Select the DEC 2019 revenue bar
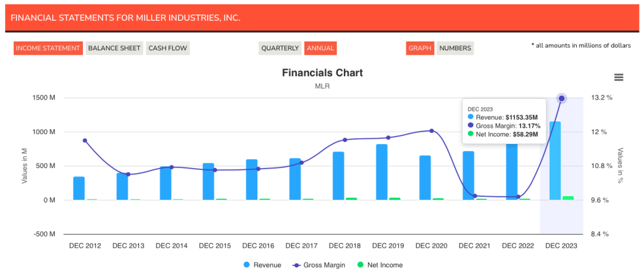 pos(382,172)
